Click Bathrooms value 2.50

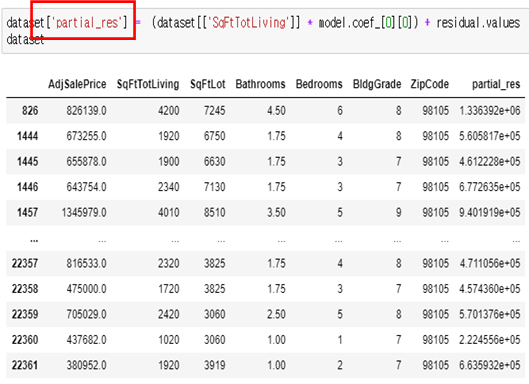tap(276, 314)
